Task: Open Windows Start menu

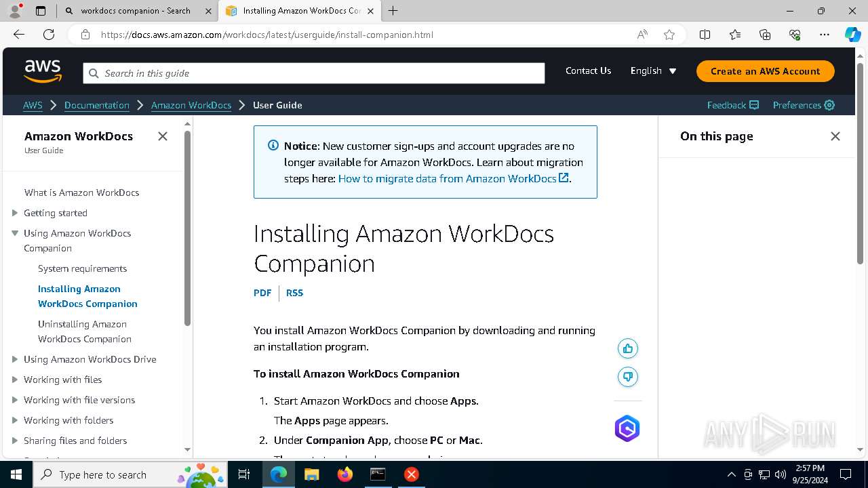Action: (x=16, y=474)
